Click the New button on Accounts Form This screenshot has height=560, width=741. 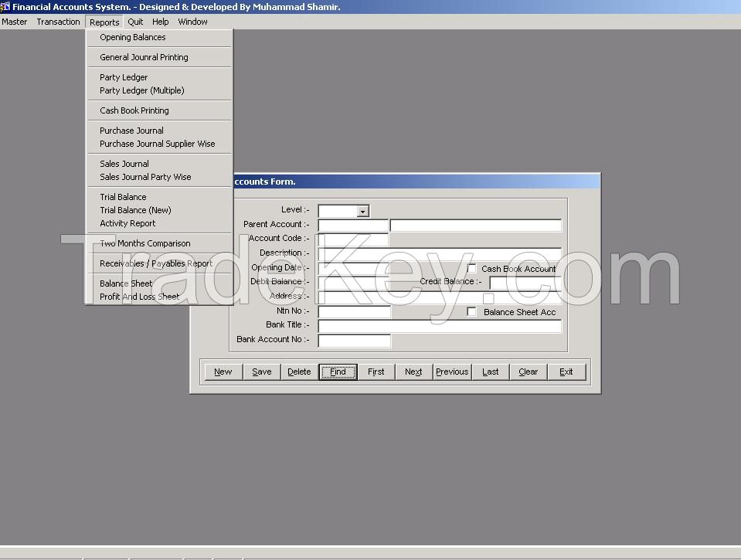(223, 372)
